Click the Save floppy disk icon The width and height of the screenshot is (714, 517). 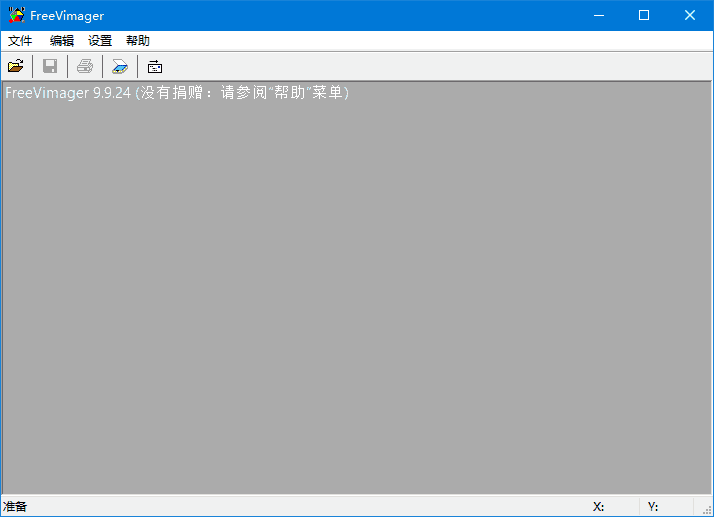coord(50,67)
